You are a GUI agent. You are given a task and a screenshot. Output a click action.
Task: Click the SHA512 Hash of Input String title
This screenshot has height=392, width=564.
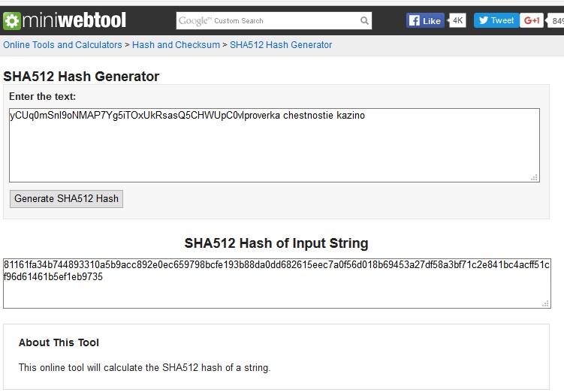point(276,243)
